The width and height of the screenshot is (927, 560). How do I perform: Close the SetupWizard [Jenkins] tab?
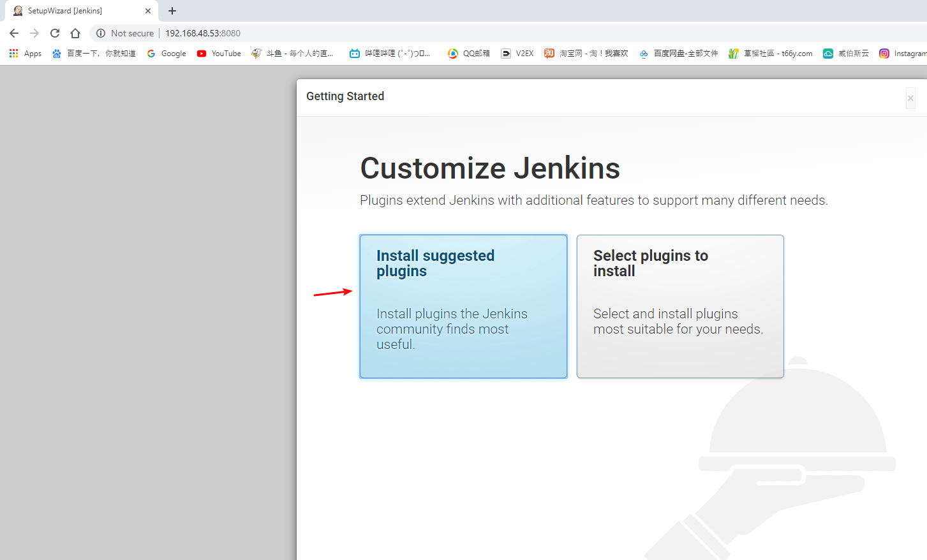[148, 11]
